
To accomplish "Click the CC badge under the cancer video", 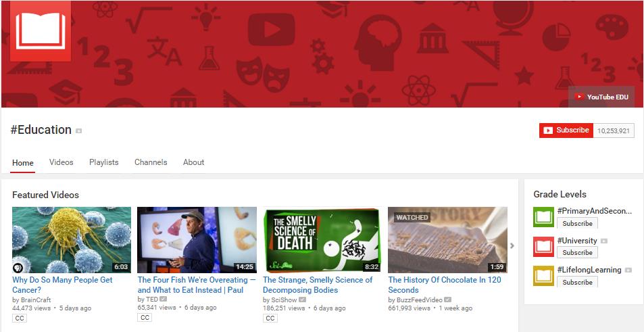I will [20, 318].
